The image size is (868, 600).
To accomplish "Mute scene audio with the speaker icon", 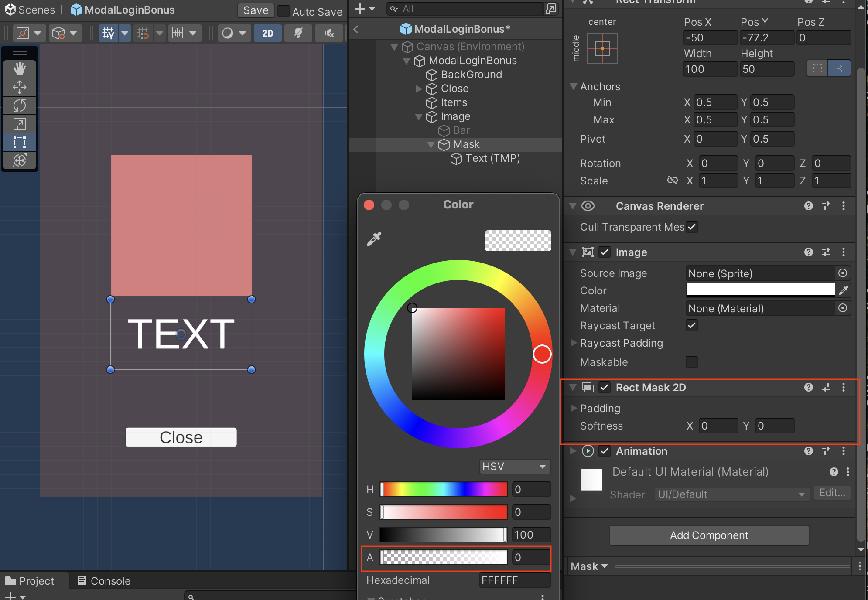I will 328,33.
